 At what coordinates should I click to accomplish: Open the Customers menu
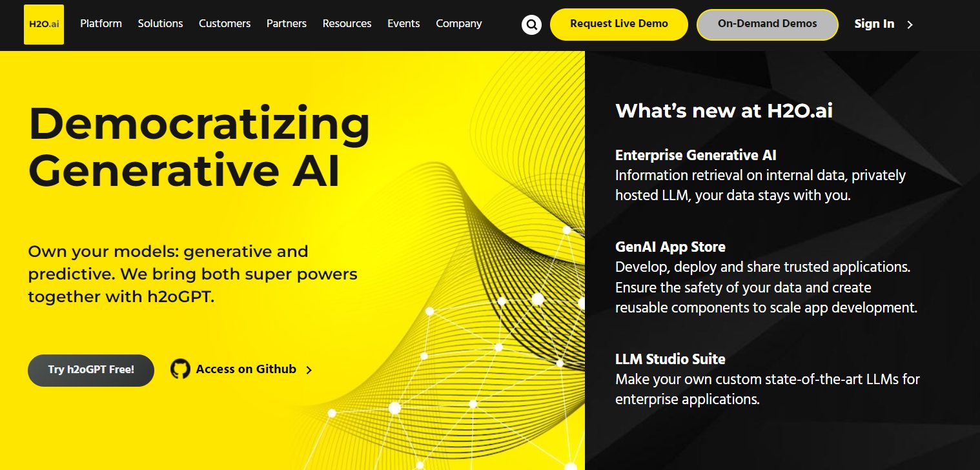(225, 23)
